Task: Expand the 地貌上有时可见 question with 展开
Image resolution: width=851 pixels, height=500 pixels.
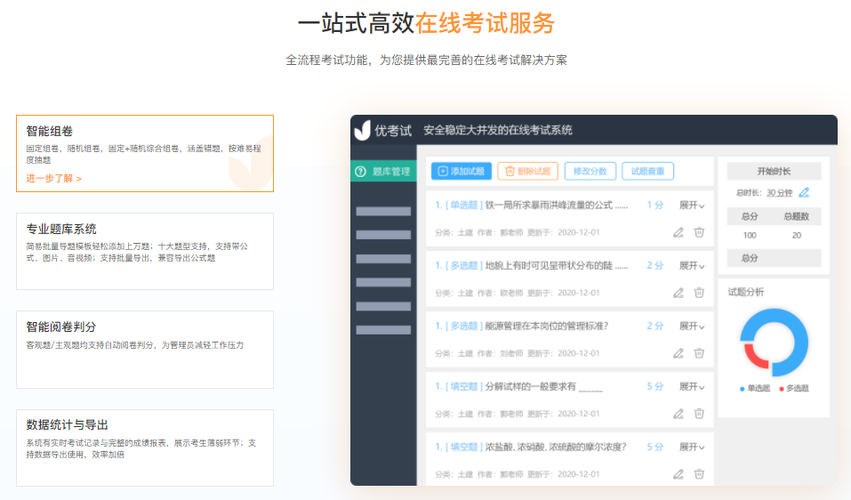Action: click(692, 265)
